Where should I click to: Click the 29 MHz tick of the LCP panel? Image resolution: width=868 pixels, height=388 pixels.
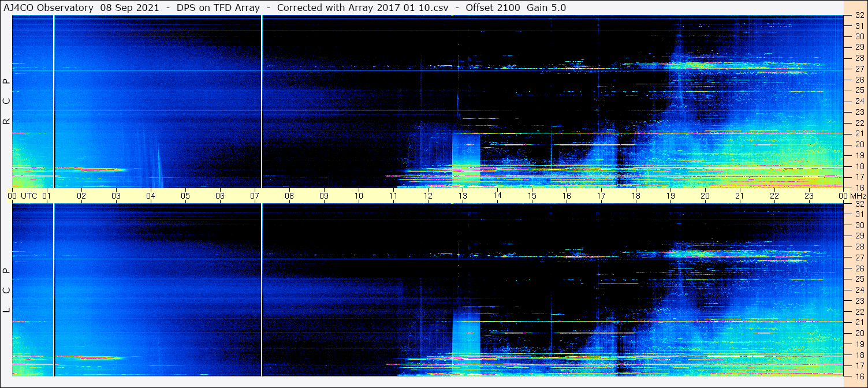click(859, 236)
